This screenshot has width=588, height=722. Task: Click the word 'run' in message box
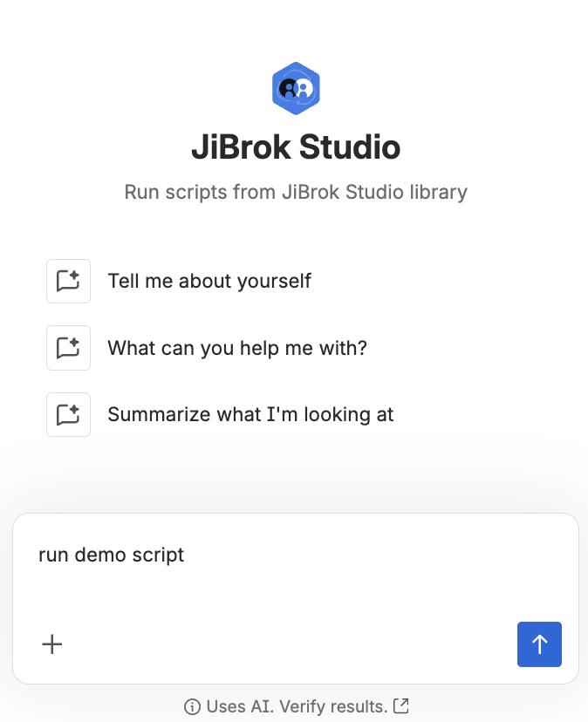(53, 555)
